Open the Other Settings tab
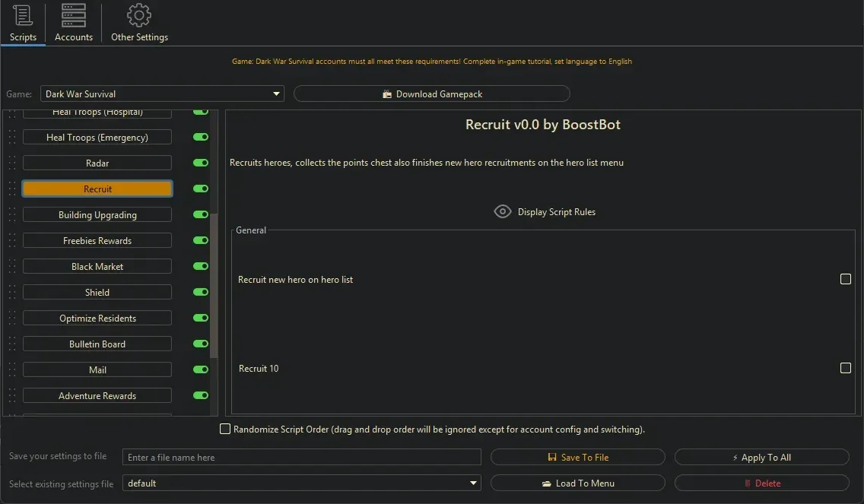The width and height of the screenshot is (864, 504). pos(139,23)
